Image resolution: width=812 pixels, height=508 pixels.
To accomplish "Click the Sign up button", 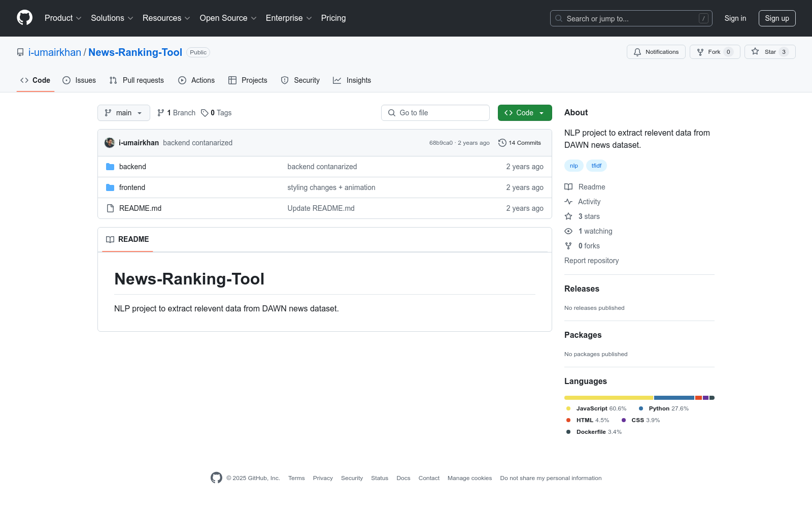I will 777,18.
